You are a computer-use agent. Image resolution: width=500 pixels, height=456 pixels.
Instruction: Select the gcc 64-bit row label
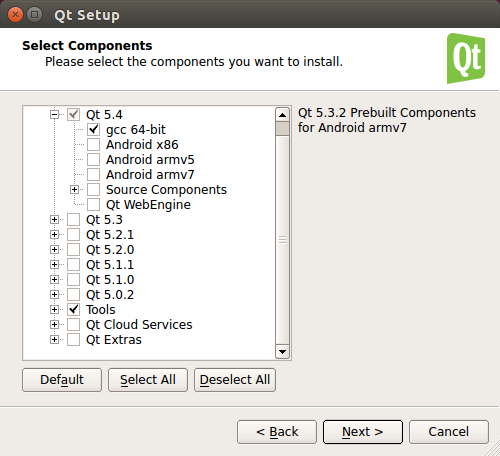136,130
